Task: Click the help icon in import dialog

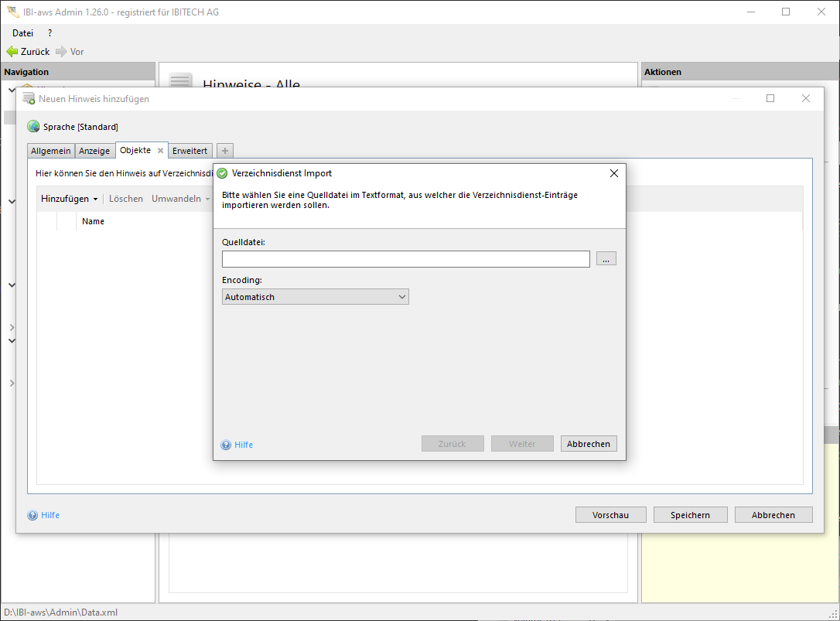Action: [226, 445]
